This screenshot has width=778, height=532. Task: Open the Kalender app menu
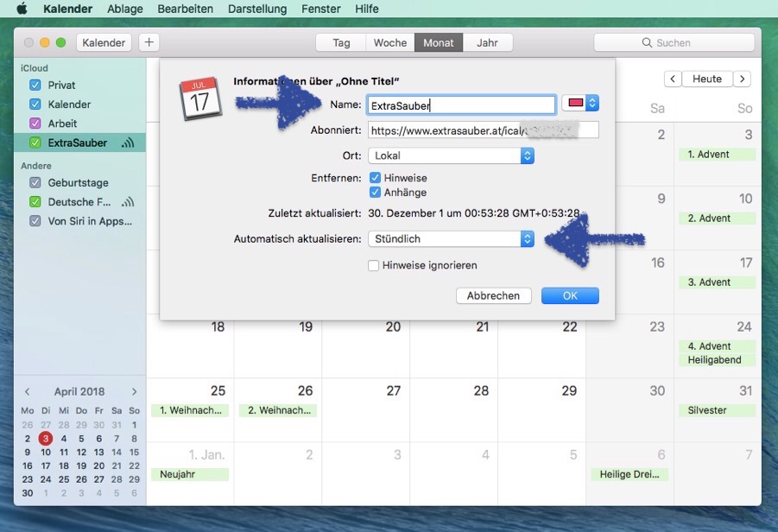click(68, 9)
